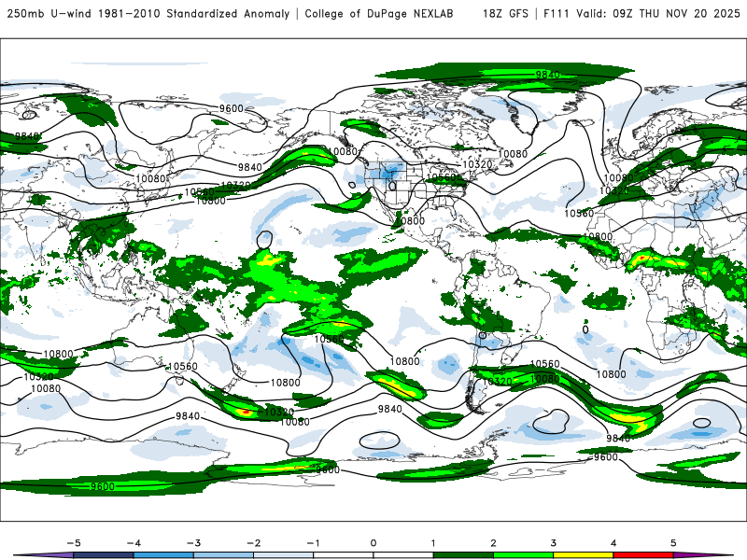Click the '9600' contour label over northeastern Siberia
Screen dimensions: 747x560
click(x=232, y=108)
